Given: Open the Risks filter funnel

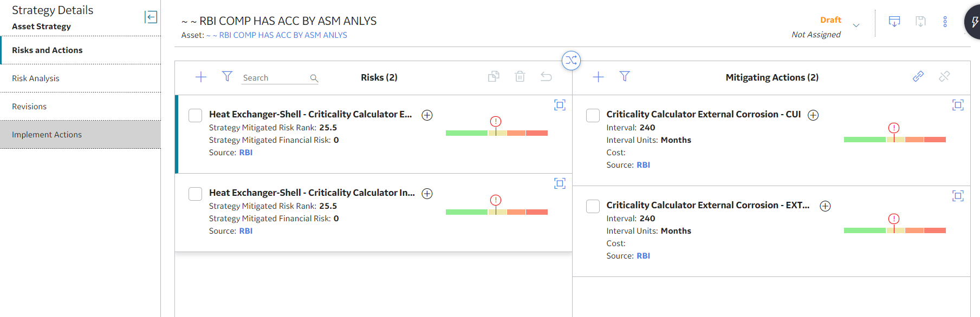Looking at the screenshot, I should [228, 76].
